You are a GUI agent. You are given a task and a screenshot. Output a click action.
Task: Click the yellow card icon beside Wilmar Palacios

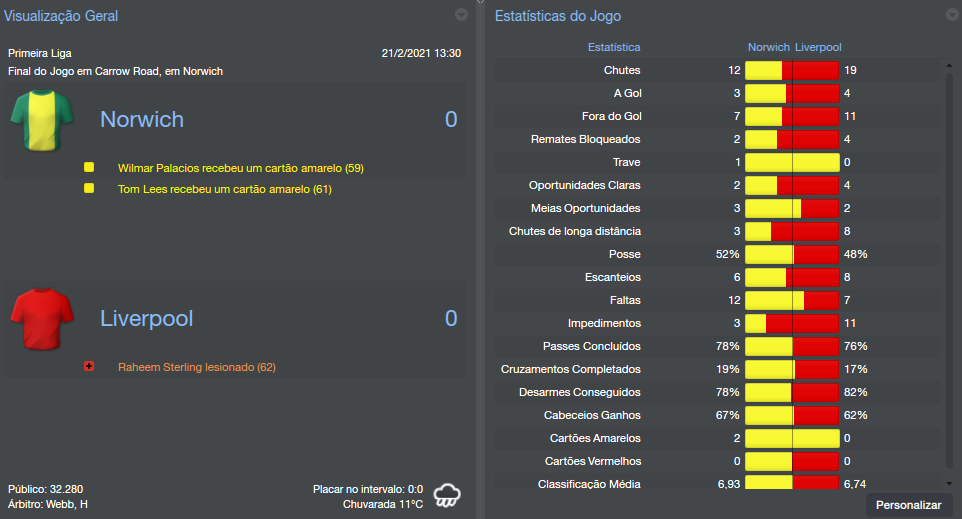coord(89,168)
